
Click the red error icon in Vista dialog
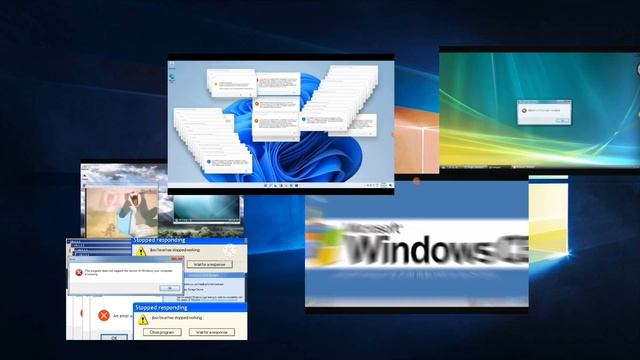pos(524,111)
